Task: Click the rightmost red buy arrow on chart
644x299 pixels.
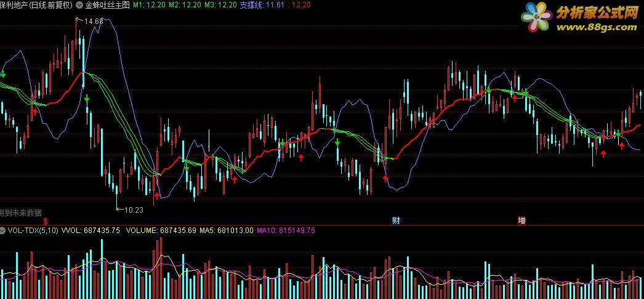Action: tap(622, 145)
